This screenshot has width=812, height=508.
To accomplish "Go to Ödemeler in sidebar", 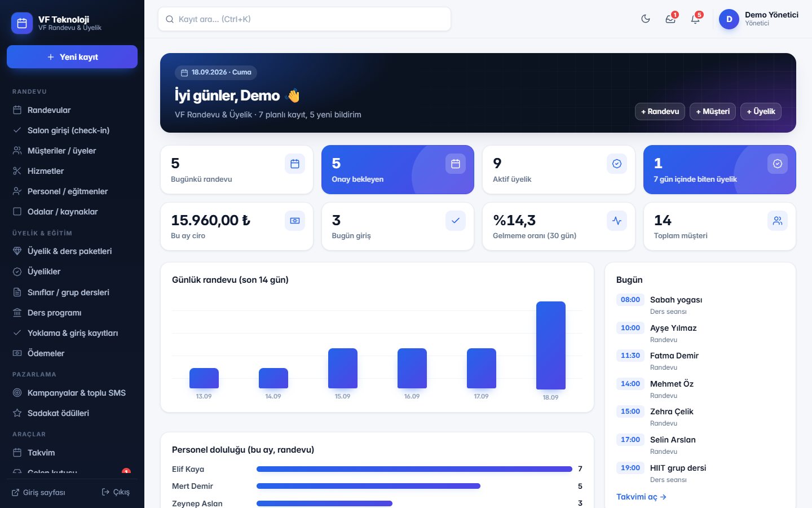I will (x=72, y=353).
